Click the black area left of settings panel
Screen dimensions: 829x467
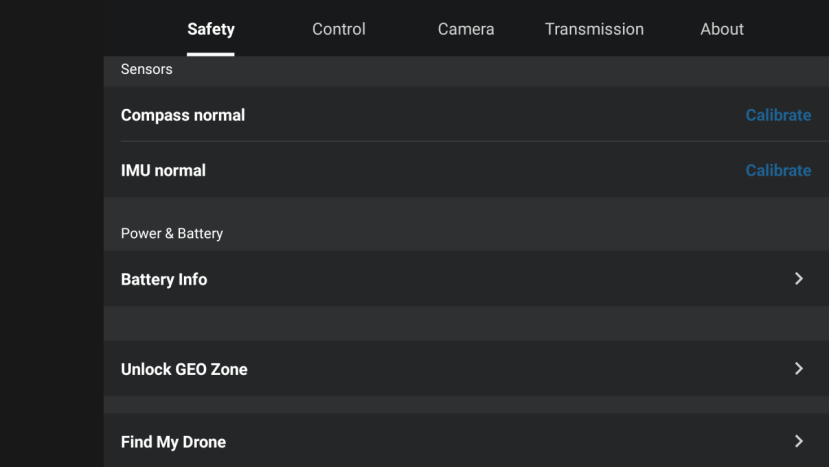pyautogui.click(x=50, y=250)
